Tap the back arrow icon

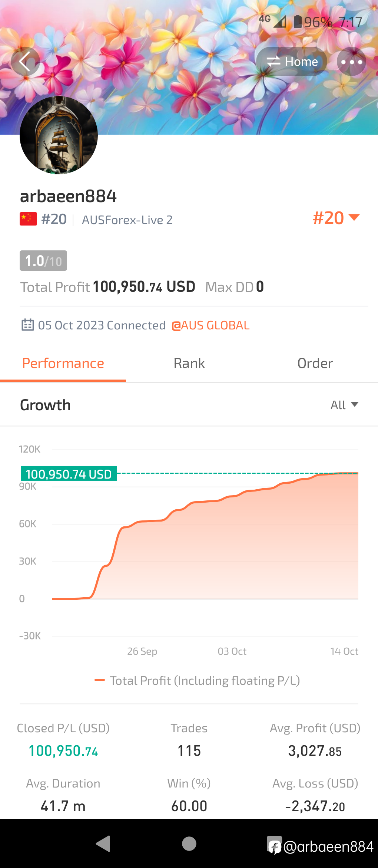(25, 62)
